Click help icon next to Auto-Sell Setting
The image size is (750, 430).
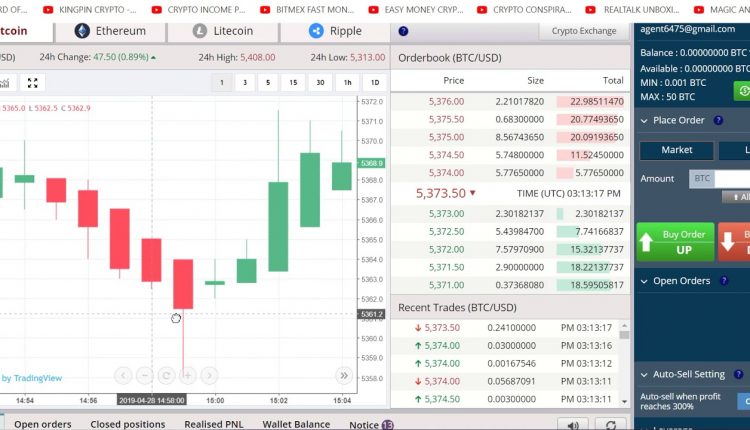coord(739,374)
